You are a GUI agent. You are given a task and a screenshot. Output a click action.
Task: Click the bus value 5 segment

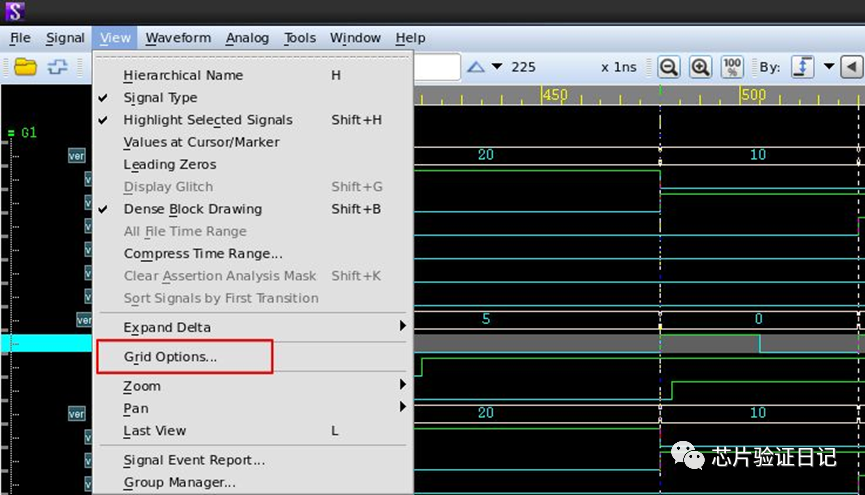[485, 319]
